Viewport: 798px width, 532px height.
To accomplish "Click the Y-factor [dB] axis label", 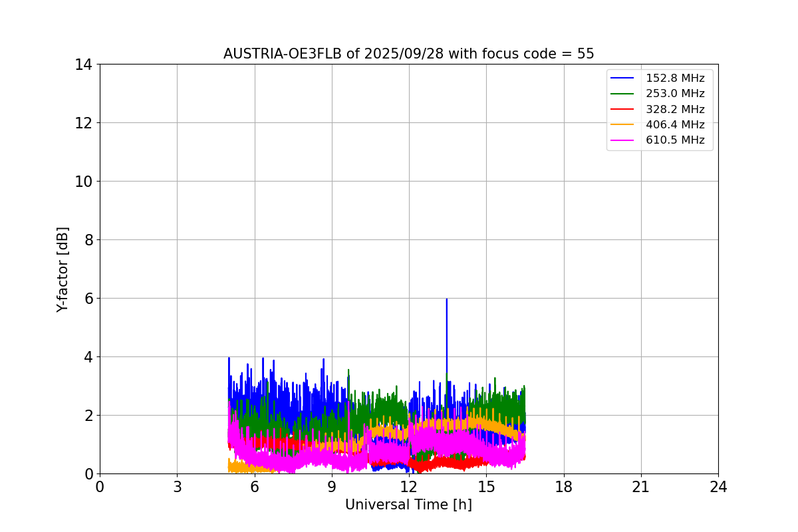I will pos(63,269).
